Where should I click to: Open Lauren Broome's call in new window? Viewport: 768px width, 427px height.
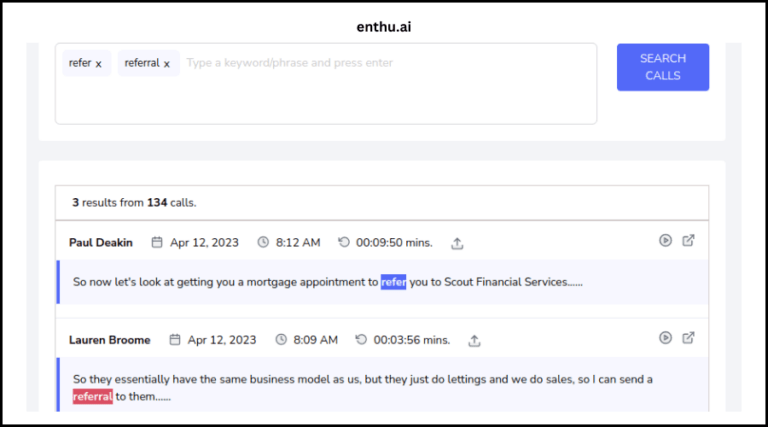688,337
